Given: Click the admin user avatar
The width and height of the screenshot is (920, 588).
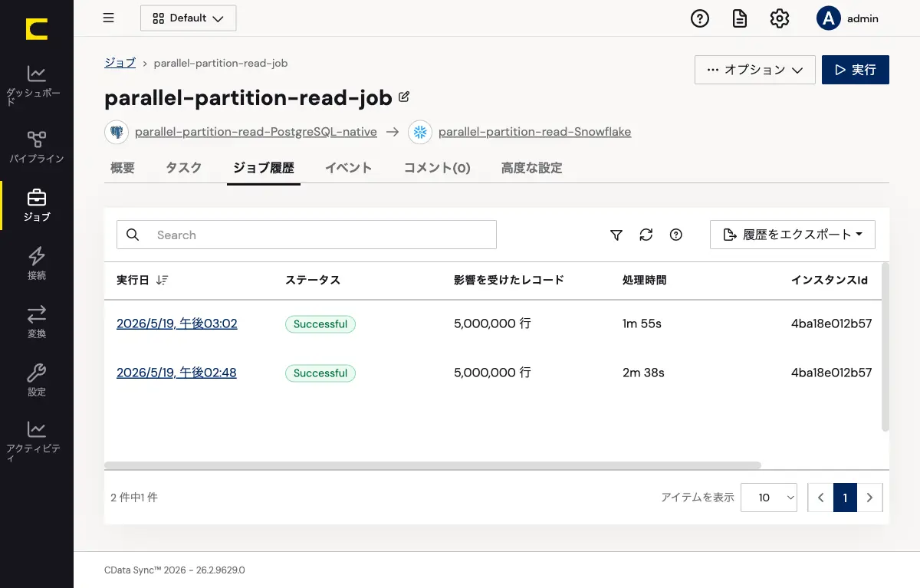Looking at the screenshot, I should tap(829, 18).
